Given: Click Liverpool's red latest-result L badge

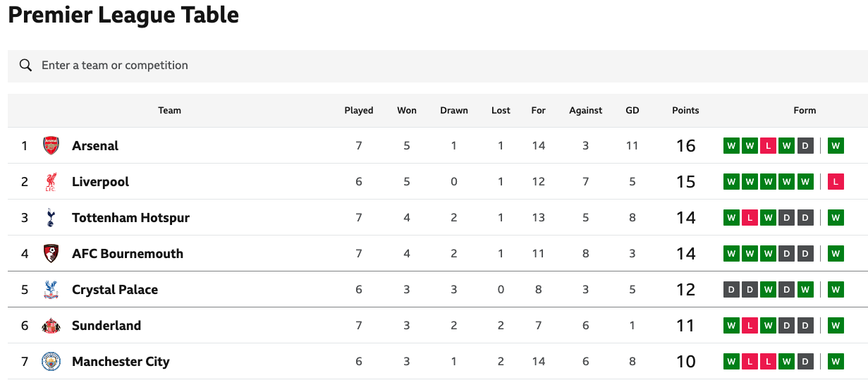Looking at the screenshot, I should click(x=836, y=182).
